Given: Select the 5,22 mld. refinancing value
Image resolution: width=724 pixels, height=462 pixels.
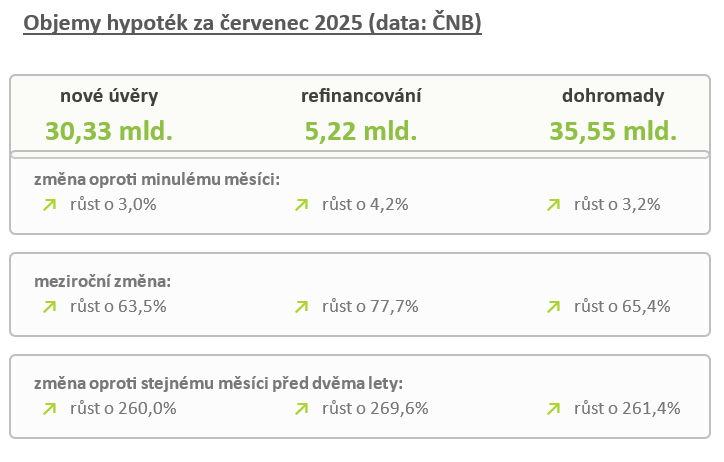Looking at the screenshot, I should tap(361, 130).
